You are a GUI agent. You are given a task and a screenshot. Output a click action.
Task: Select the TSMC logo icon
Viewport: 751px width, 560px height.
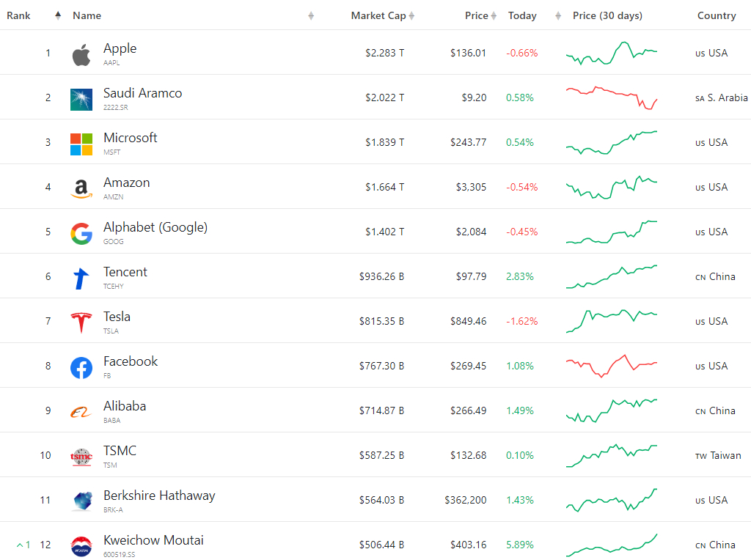[81, 457]
